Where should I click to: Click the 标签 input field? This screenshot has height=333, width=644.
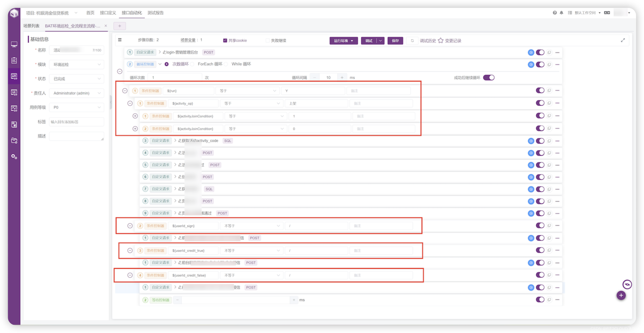(x=77, y=122)
